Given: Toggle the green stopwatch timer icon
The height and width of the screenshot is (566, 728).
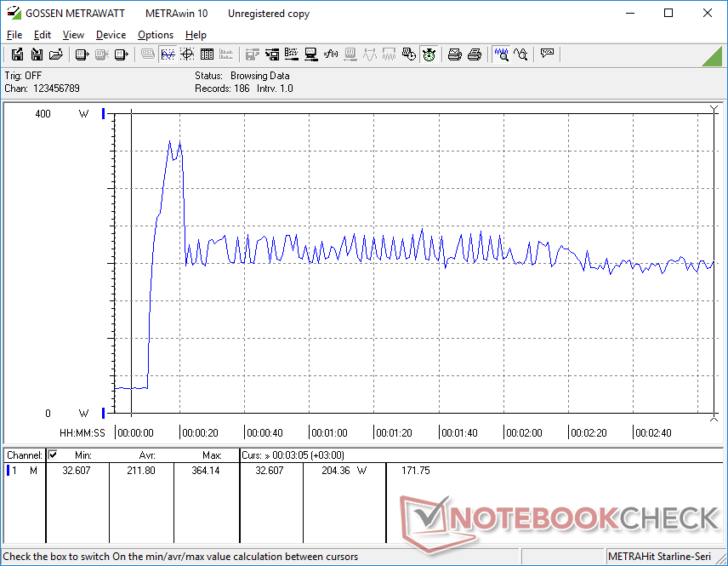Looking at the screenshot, I should pyautogui.click(x=429, y=54).
